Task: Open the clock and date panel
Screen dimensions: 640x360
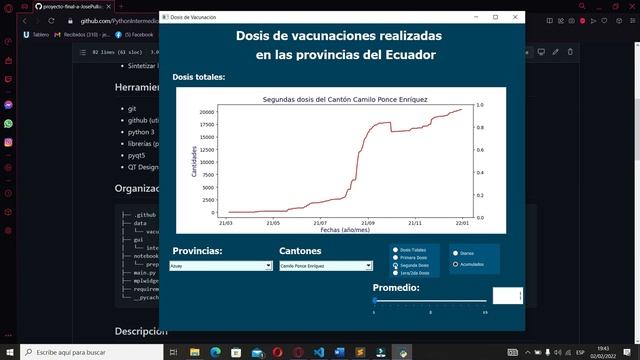Action: click(603, 352)
